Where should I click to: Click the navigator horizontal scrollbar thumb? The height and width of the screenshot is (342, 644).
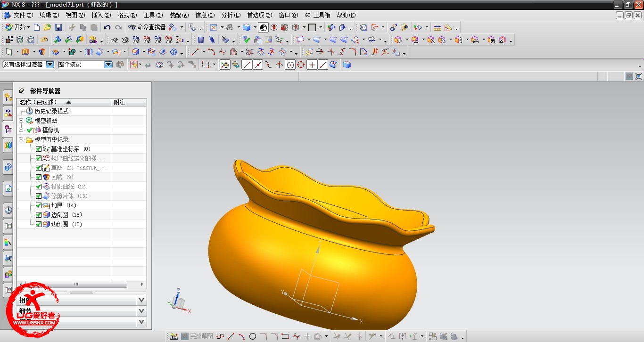point(77,285)
